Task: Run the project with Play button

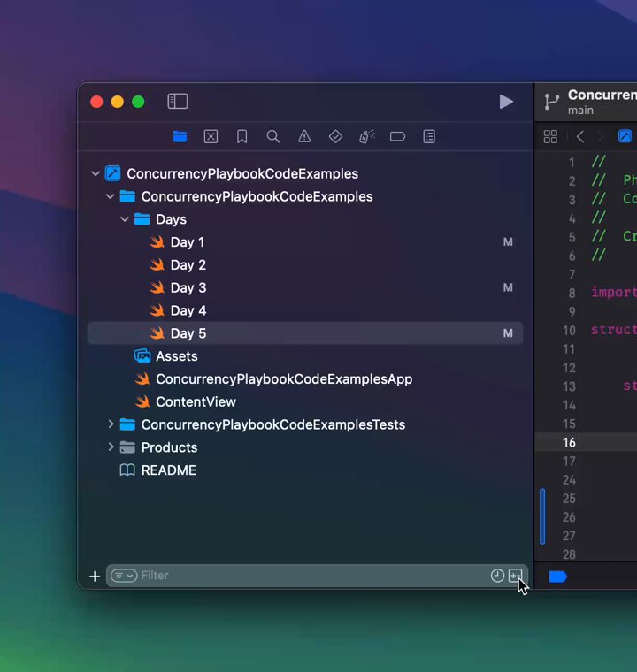Action: click(x=506, y=102)
